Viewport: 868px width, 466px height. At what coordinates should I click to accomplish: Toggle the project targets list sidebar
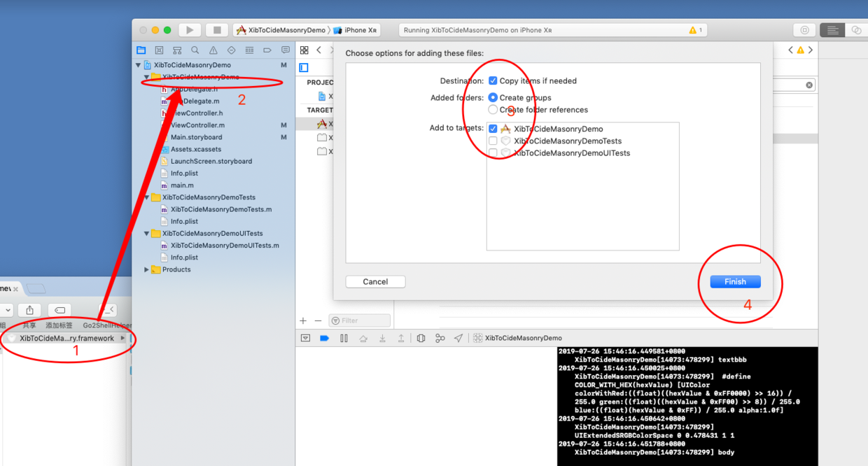tap(304, 68)
